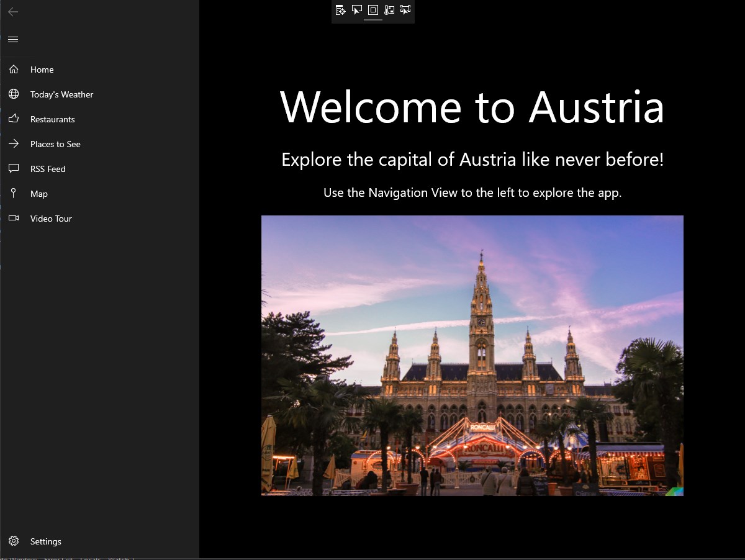Image resolution: width=745 pixels, height=560 pixels.
Task: Open the Home page
Action: tap(99, 70)
